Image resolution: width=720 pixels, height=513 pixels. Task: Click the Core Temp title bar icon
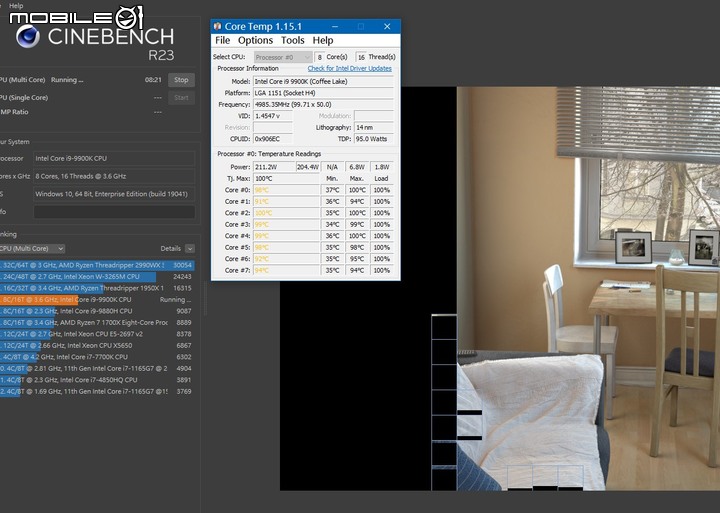(218, 26)
